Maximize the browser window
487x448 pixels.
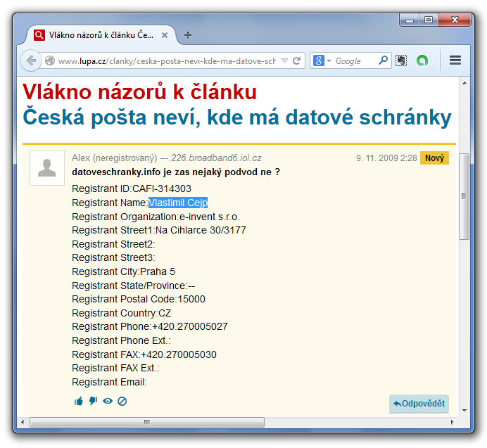[x=429, y=20]
